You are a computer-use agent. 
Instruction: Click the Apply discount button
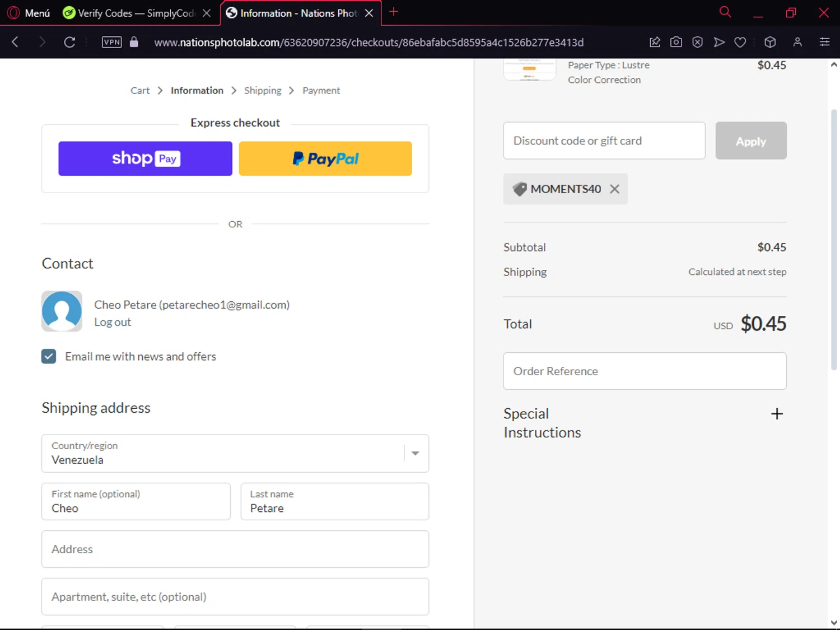[751, 141]
